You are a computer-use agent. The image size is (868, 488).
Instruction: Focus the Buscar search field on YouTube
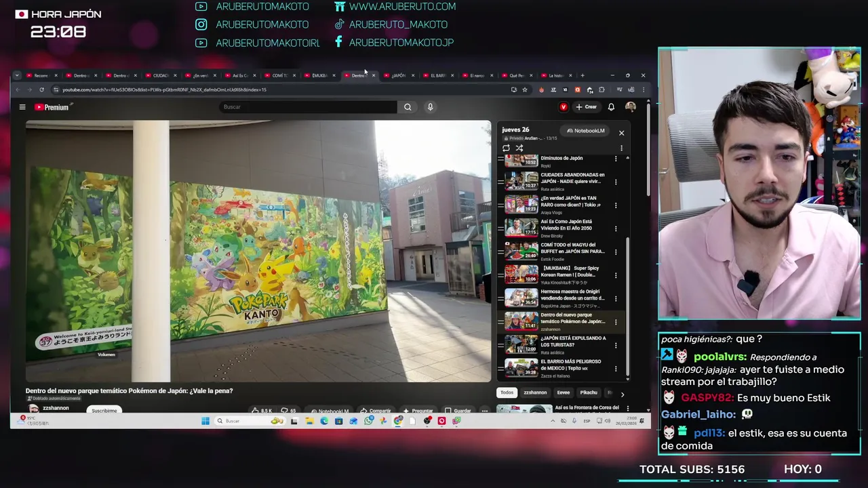point(309,107)
